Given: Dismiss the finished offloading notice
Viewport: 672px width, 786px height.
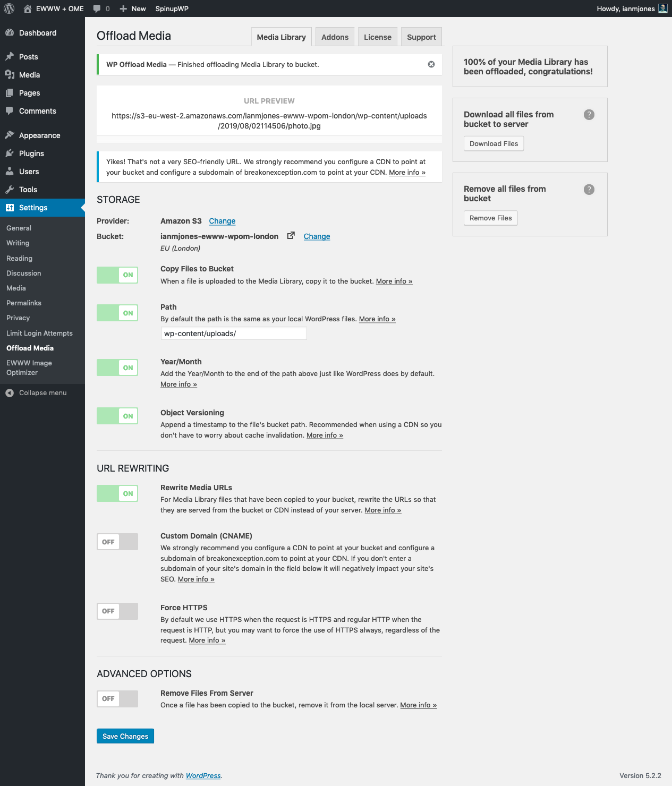Looking at the screenshot, I should tap(431, 64).
